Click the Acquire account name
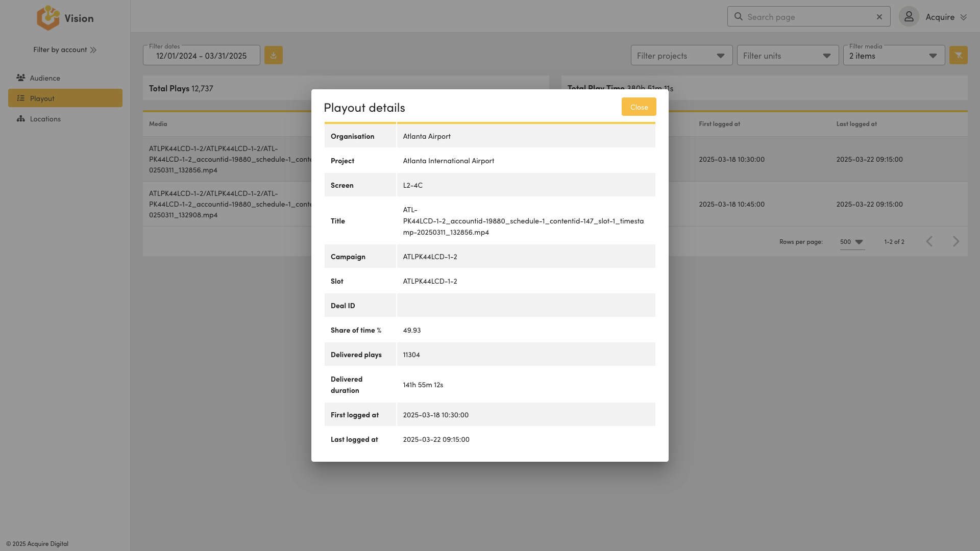Image resolution: width=980 pixels, height=551 pixels. (x=940, y=17)
